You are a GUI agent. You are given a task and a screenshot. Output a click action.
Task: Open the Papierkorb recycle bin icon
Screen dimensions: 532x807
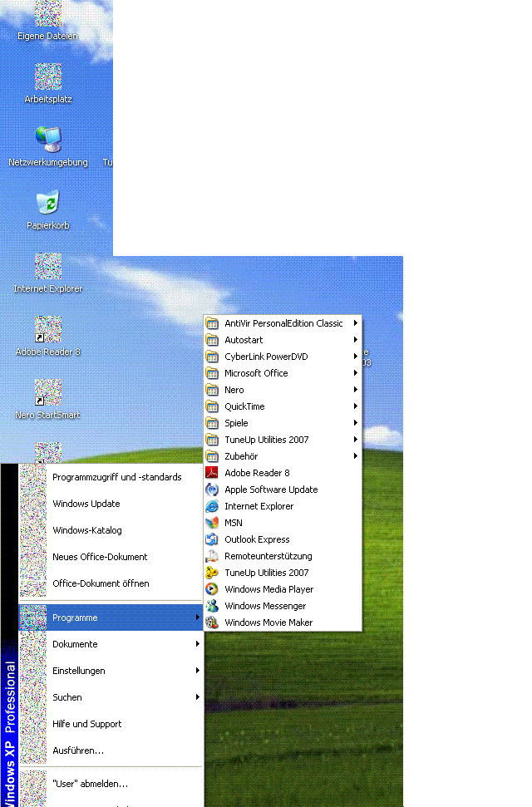(x=48, y=202)
